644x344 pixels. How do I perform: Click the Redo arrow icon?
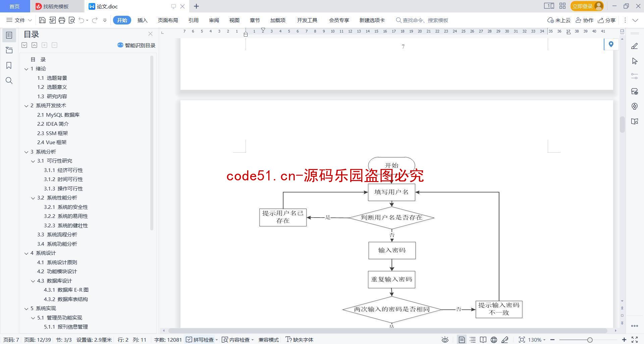pos(95,20)
